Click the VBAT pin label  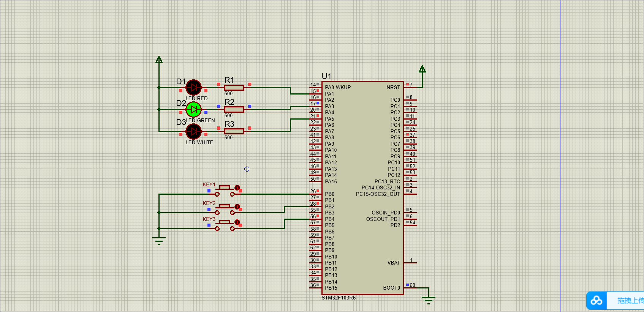click(394, 263)
